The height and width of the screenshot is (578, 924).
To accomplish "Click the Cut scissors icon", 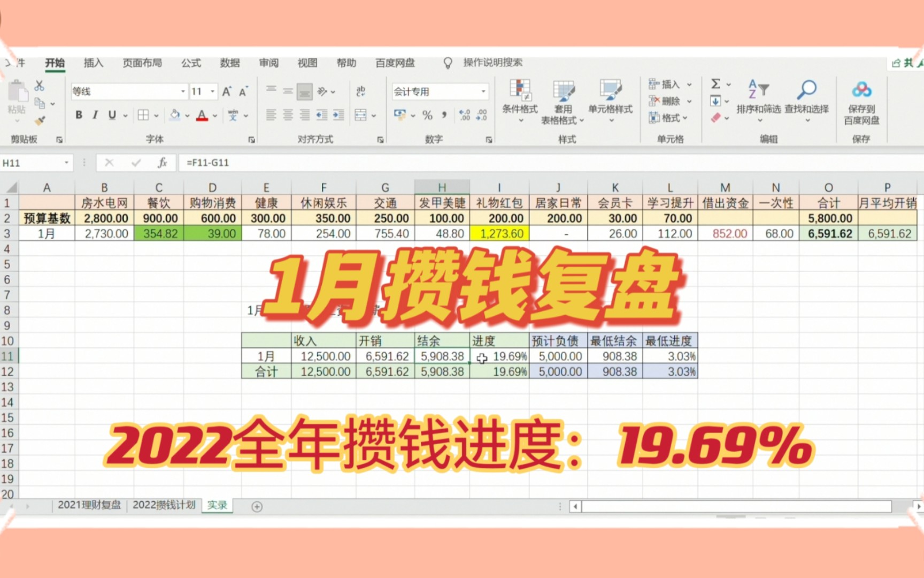I will coord(39,86).
